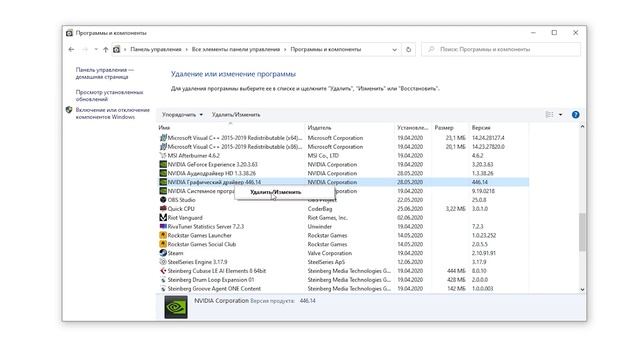The height and width of the screenshot is (360, 640).
Task: Click the Visual C++ Redistributable (x64) icon
Action: coord(163,138)
